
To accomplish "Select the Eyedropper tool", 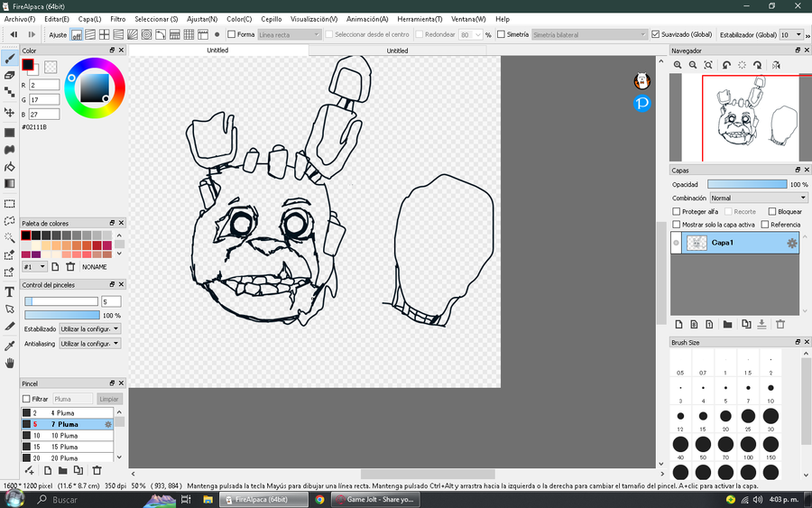I will [9, 346].
